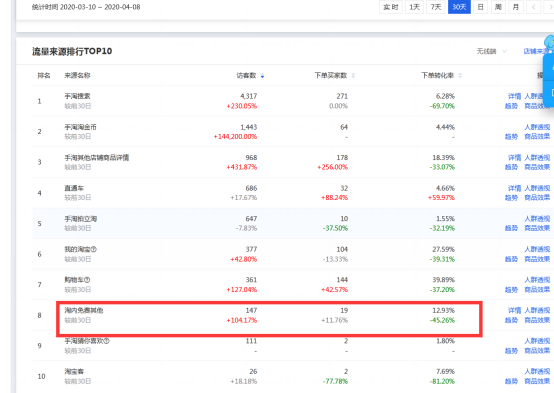Click help icon next to 我的淘宝
Screen dimensions: 554x393
[x=94, y=250]
